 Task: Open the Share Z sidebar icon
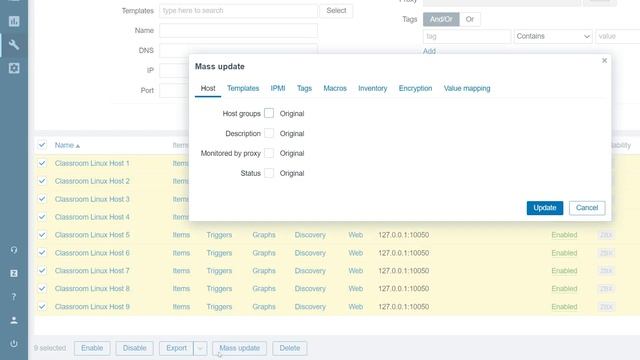pyautogui.click(x=14, y=273)
